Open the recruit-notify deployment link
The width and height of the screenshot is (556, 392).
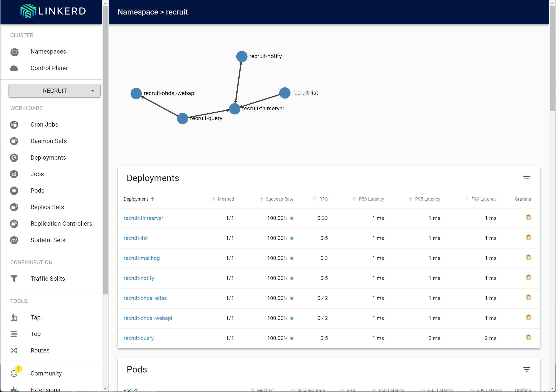point(139,278)
